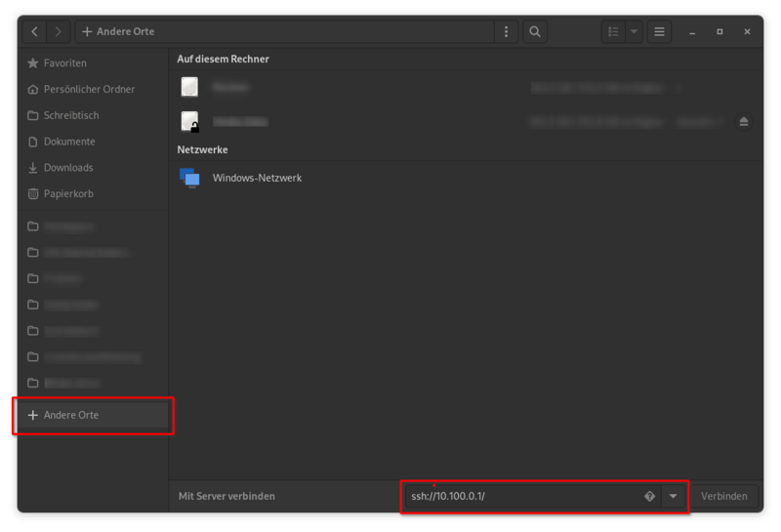
Task: Open the hamburger main menu
Action: click(659, 32)
